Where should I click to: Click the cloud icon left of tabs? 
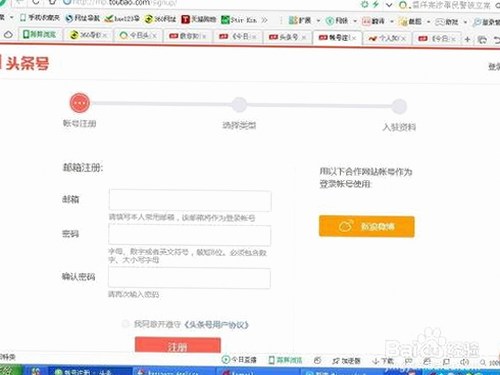pos(8,34)
